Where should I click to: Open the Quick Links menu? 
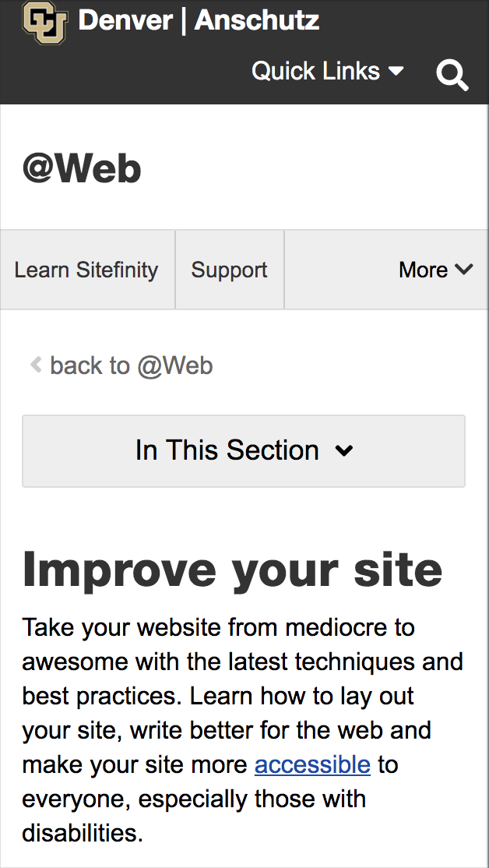[315, 70]
